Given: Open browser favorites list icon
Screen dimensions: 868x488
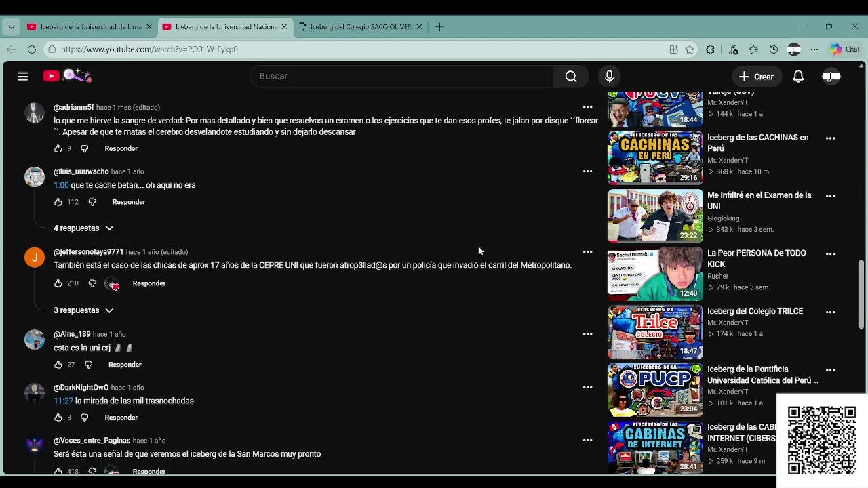Looking at the screenshot, I should coord(753,49).
